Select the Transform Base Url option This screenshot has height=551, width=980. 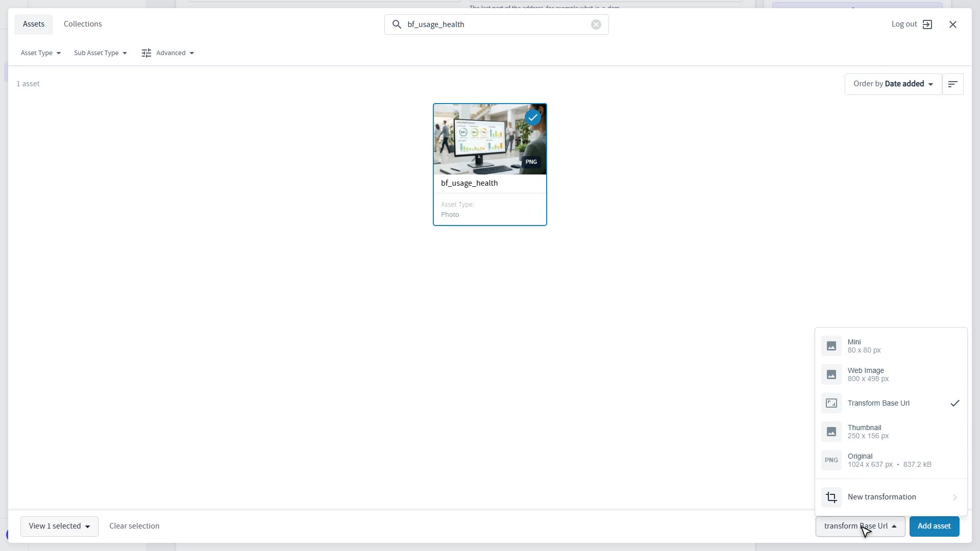tap(891, 403)
